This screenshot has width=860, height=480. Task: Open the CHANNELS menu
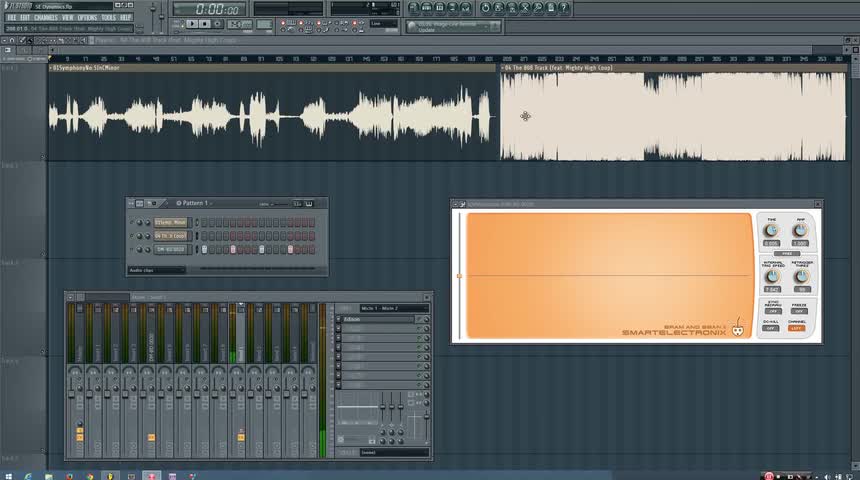[x=45, y=17]
